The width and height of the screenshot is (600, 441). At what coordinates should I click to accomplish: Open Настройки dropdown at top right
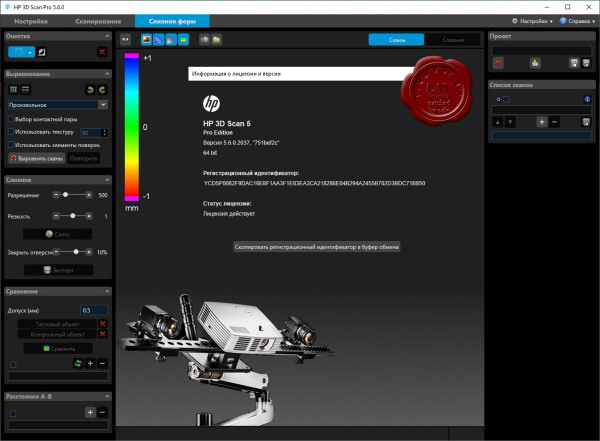pyautogui.click(x=532, y=21)
